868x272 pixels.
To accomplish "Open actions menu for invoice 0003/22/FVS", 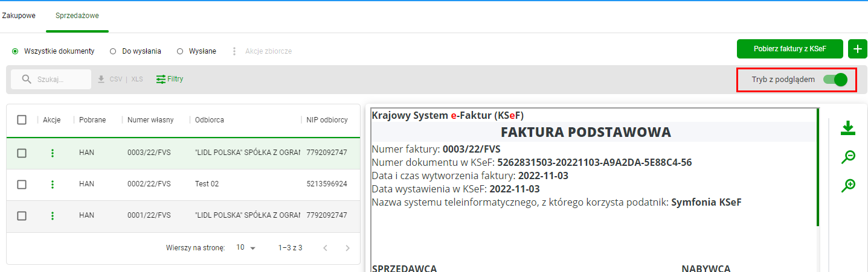I will click(x=53, y=153).
